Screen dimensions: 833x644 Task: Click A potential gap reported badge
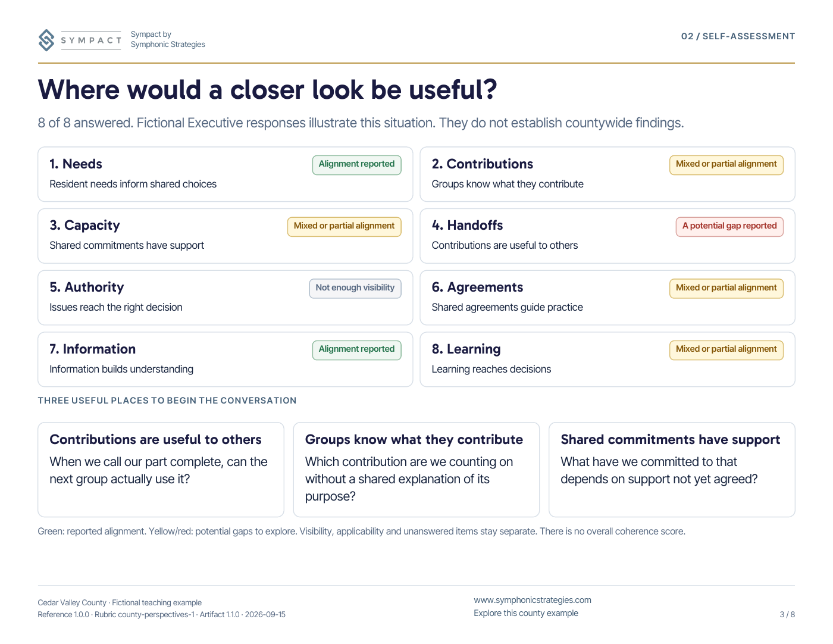[x=729, y=226]
